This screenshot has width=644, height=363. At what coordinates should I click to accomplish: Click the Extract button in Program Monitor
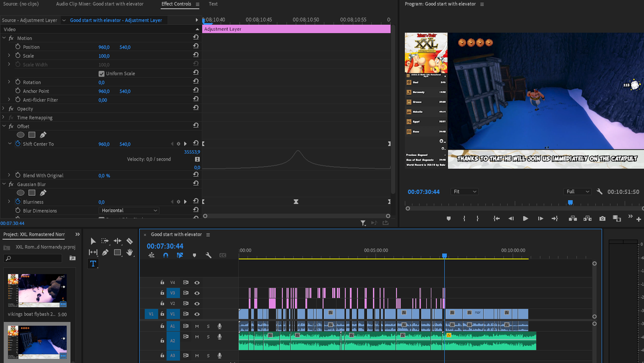coord(587,219)
